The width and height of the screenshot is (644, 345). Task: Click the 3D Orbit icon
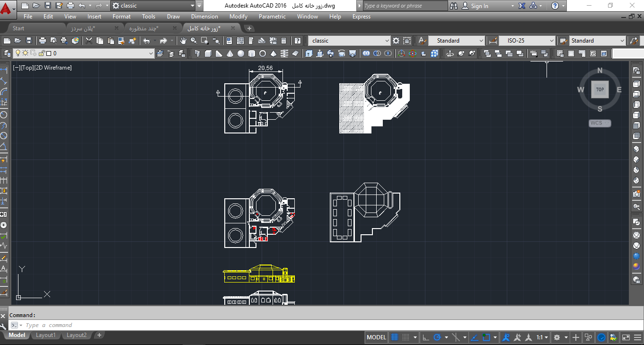tap(450, 53)
